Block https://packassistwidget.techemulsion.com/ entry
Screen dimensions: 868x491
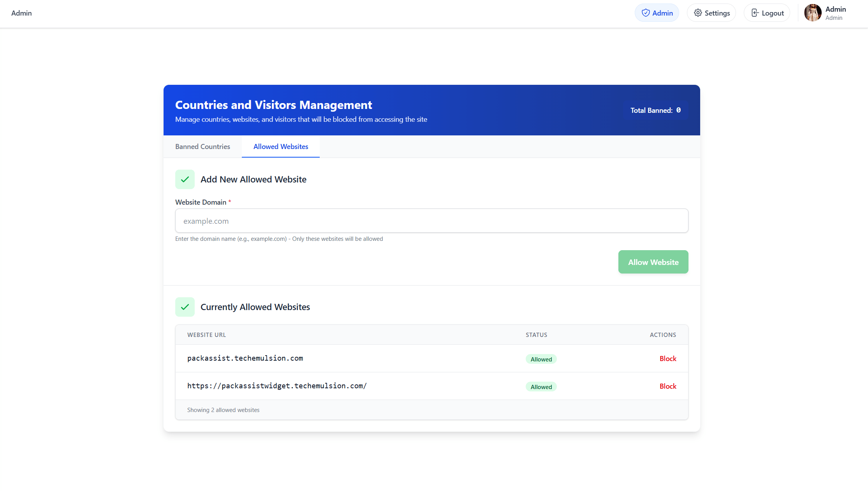tap(667, 386)
